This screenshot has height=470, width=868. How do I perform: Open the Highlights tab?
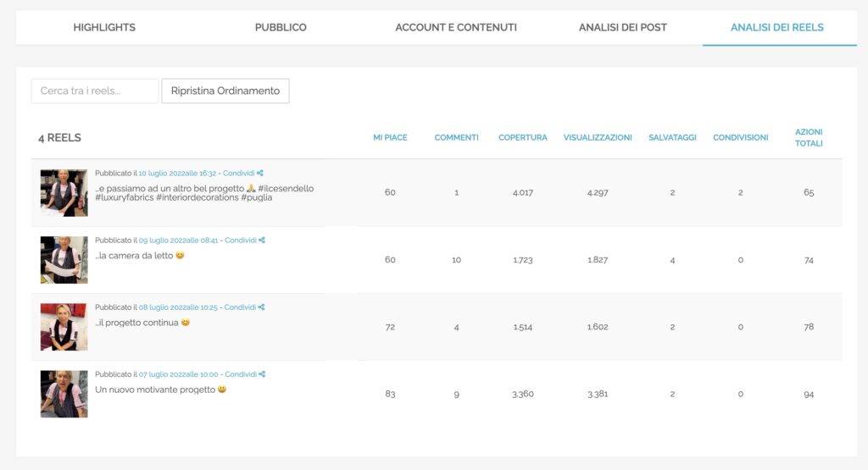(x=104, y=27)
